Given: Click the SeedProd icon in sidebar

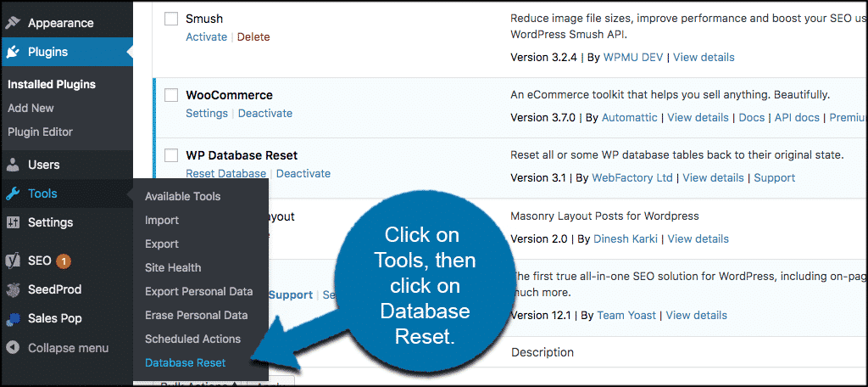Looking at the screenshot, I should point(13,289).
